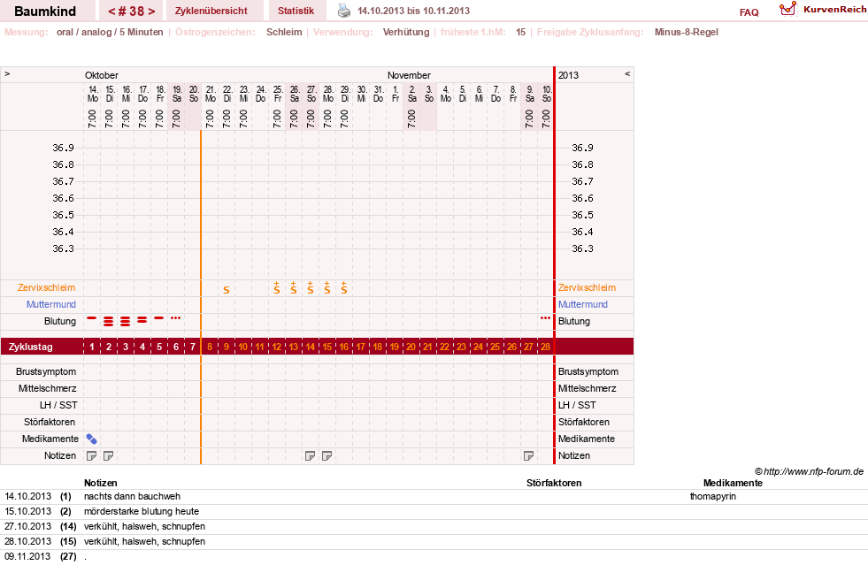Click the spotting dots on 19. Sa
Screen dimensions: 868x588
176,318
